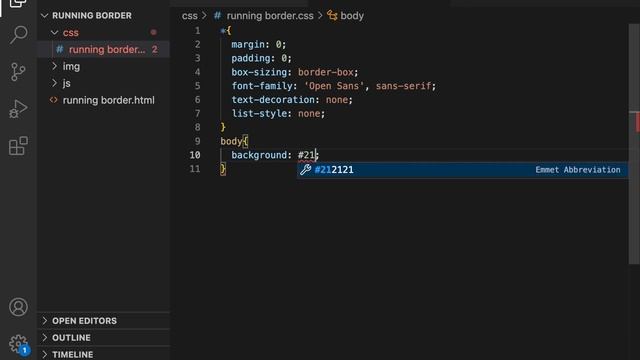Click the problem count badge 2 on running border.css
Viewport: 640px width, 360px height.
[155, 49]
